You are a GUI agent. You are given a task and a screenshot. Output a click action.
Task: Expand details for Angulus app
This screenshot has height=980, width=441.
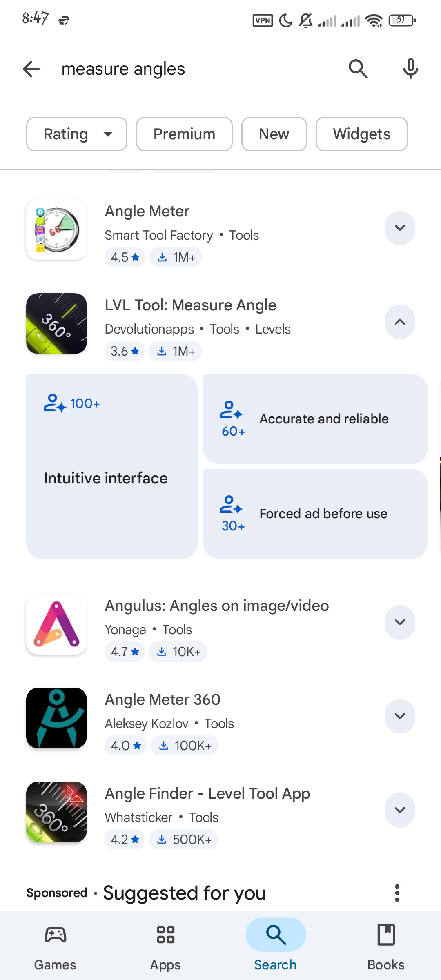click(400, 622)
